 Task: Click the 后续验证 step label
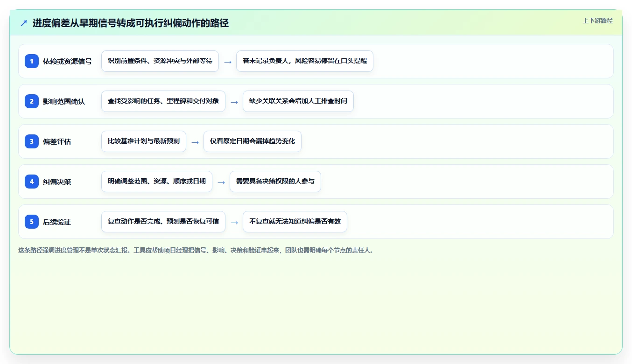[57, 222]
